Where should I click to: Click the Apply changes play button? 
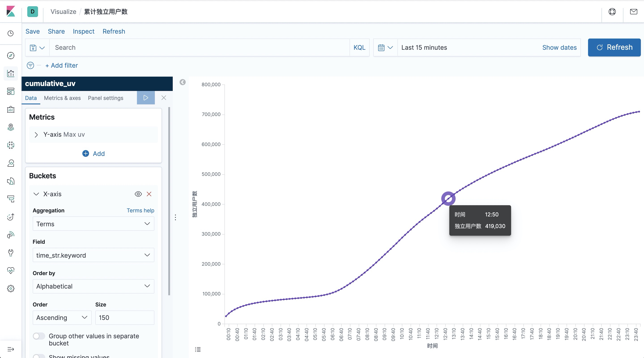point(146,98)
